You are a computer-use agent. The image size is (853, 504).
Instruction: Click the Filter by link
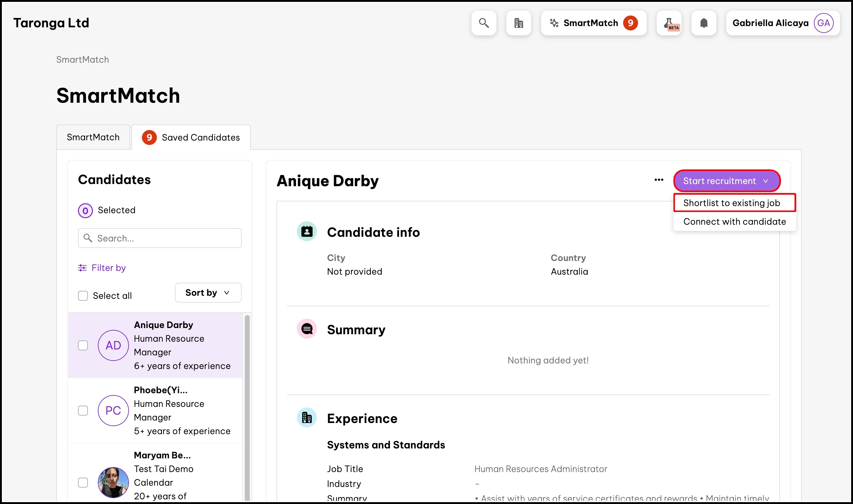[x=102, y=268]
